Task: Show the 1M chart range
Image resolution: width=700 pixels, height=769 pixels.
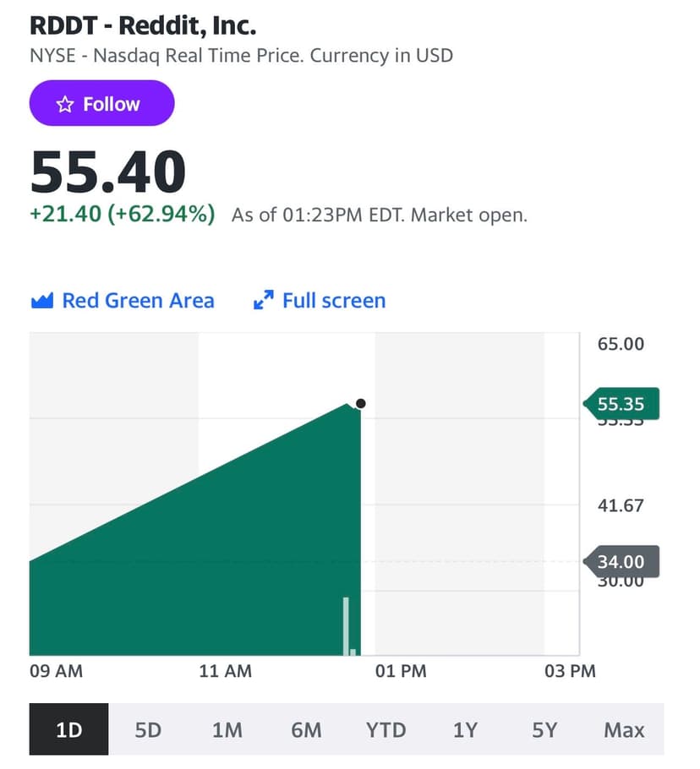Action: (227, 729)
